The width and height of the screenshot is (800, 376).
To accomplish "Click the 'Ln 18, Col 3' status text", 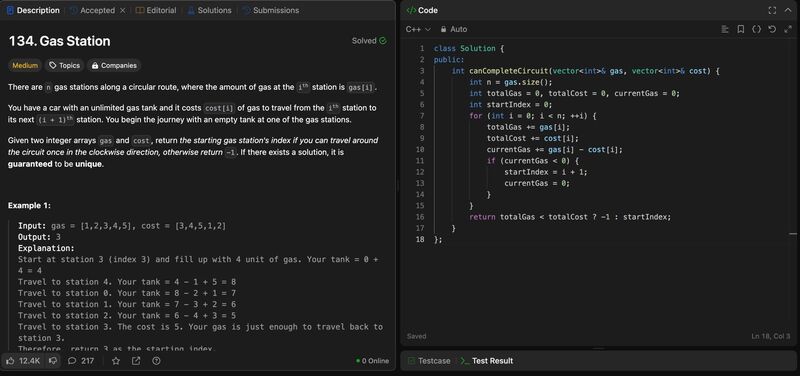I will pos(771,336).
